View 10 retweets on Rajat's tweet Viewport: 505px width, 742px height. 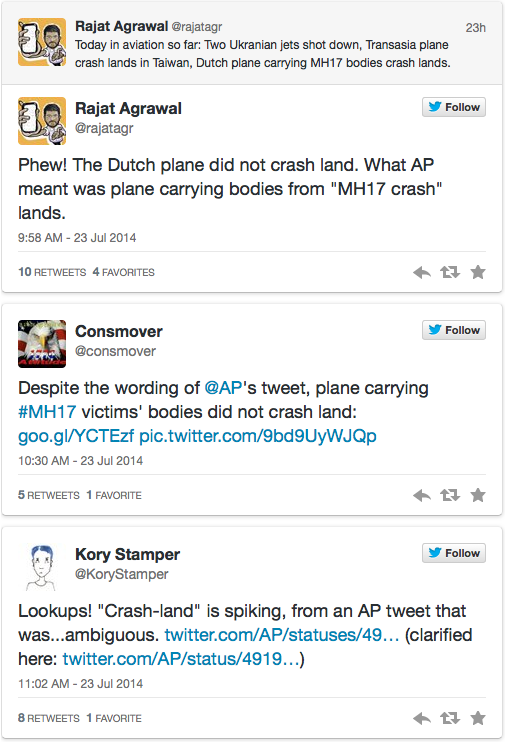(52, 272)
